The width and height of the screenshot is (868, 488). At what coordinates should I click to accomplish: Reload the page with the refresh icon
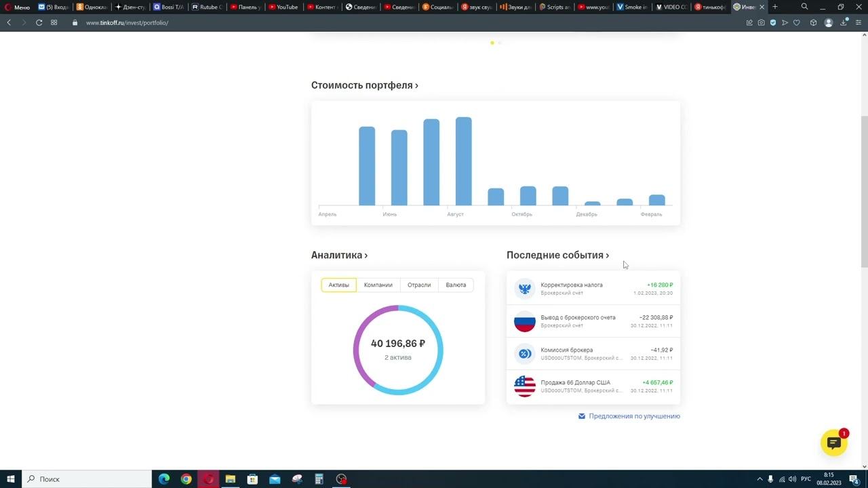39,22
